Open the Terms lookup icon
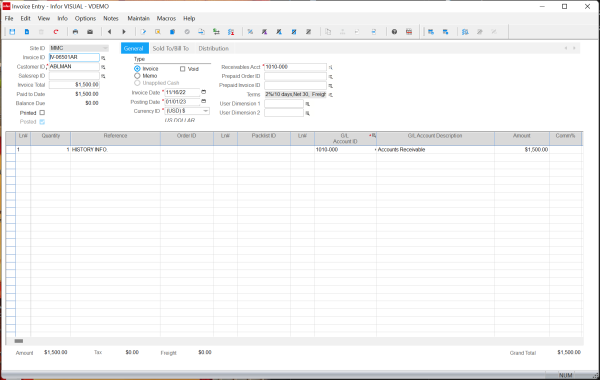The image size is (600, 380). [331, 95]
